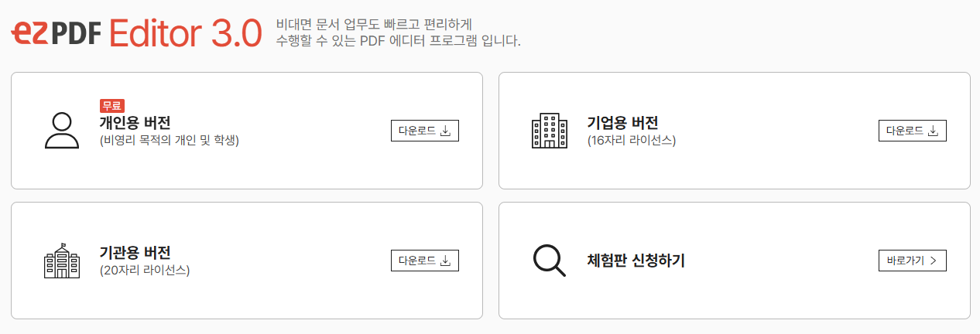Download the 개인용 버전
Screen dimensions: 980x334
[425, 131]
